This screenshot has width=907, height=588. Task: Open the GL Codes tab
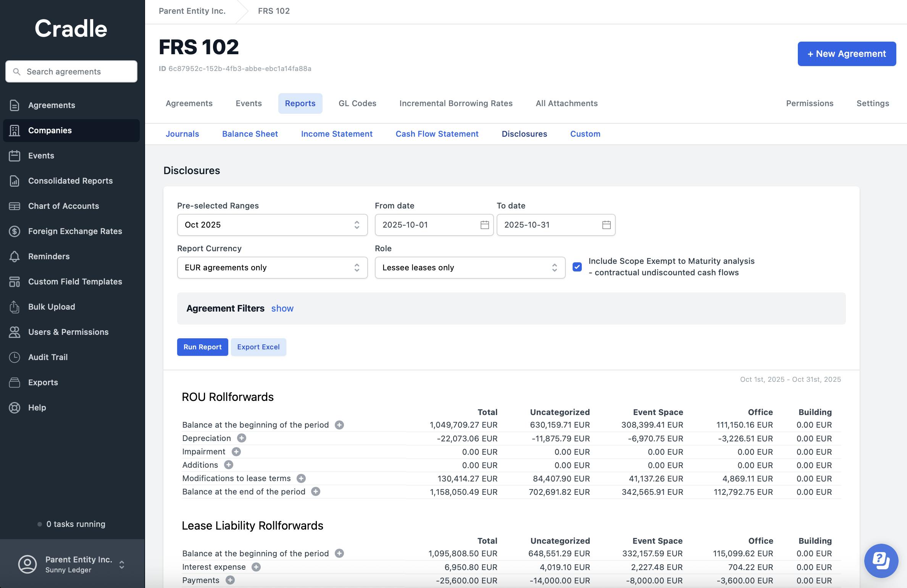click(x=357, y=103)
